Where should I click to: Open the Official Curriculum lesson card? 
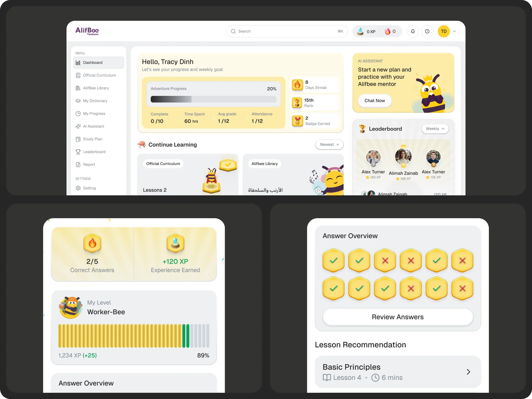click(x=188, y=175)
